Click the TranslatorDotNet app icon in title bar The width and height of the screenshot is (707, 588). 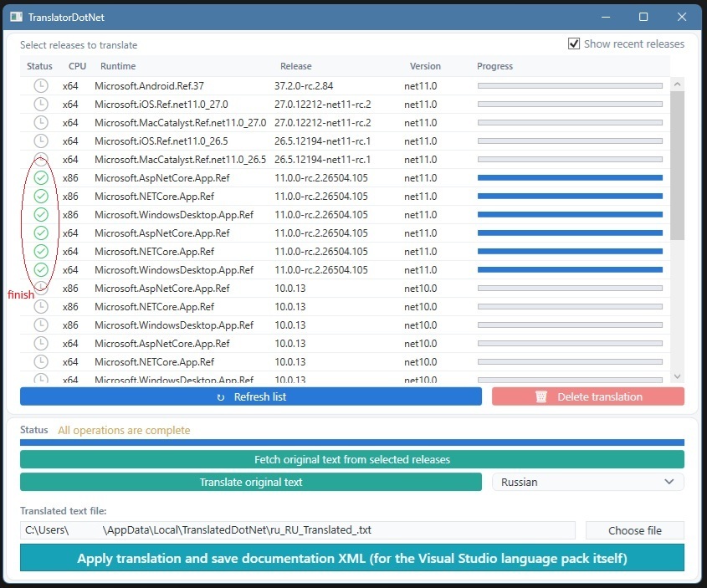(16, 17)
